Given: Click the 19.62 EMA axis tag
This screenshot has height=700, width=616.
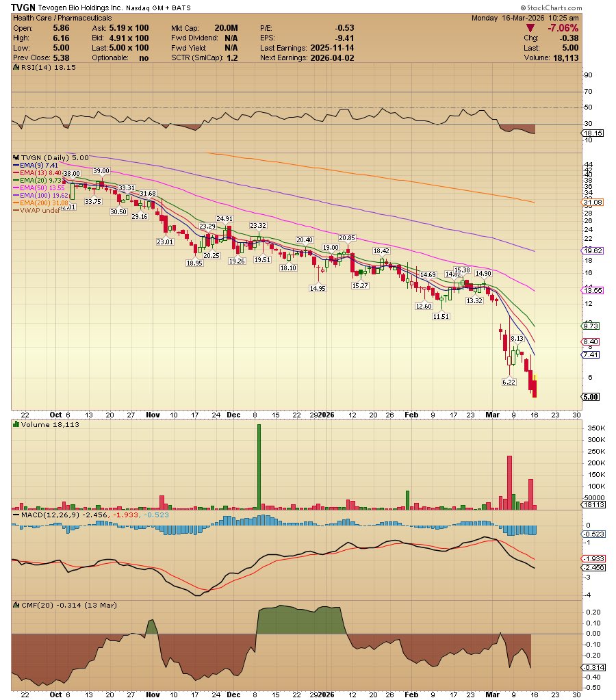Looking at the screenshot, I should [x=593, y=251].
